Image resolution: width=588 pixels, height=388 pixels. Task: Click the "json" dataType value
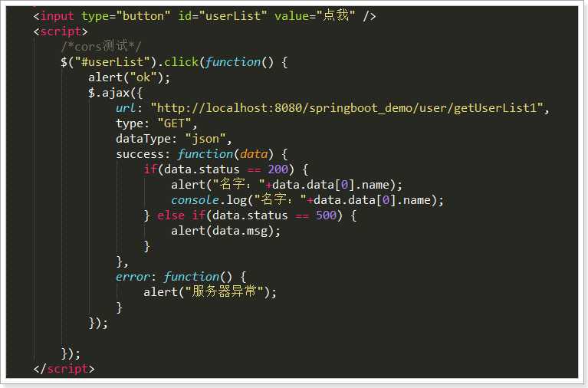(205, 139)
